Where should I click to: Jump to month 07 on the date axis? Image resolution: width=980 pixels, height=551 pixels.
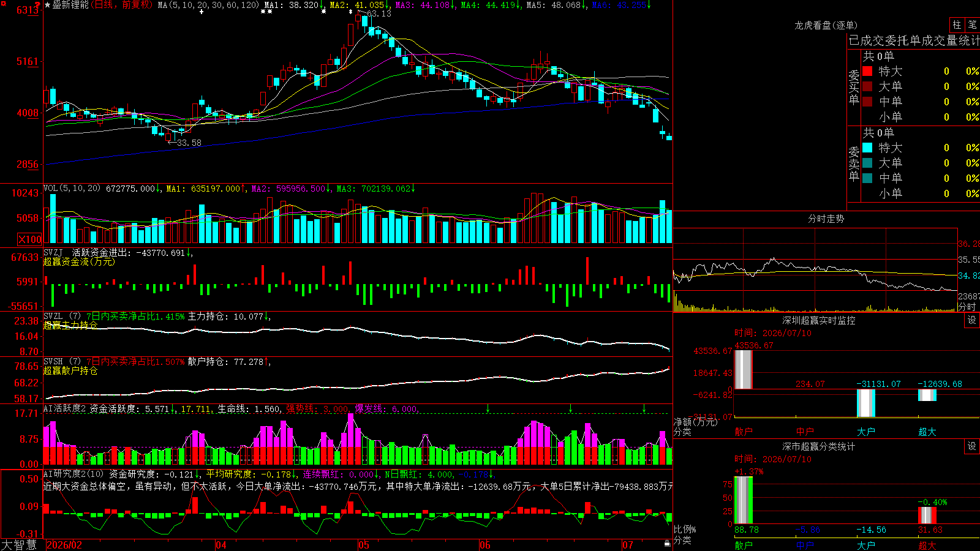[x=628, y=545]
